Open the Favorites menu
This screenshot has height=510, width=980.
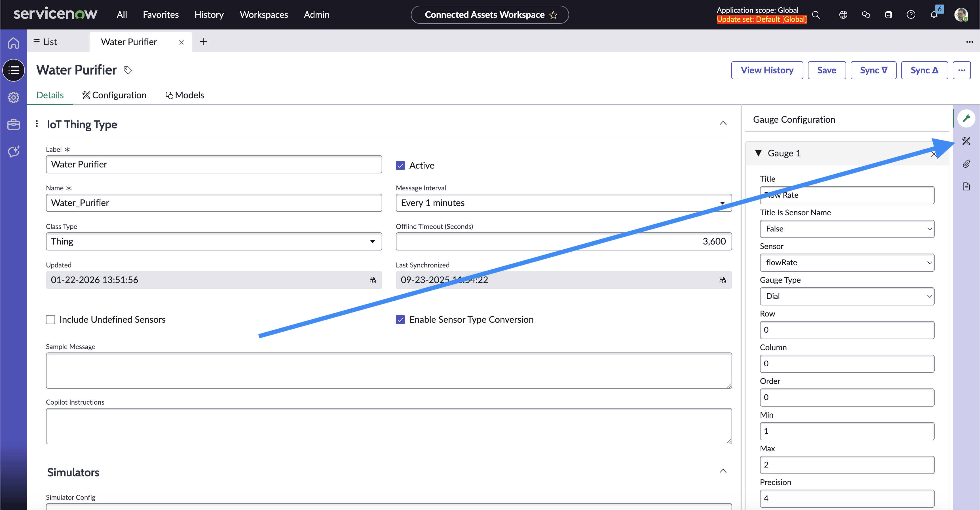tap(160, 14)
